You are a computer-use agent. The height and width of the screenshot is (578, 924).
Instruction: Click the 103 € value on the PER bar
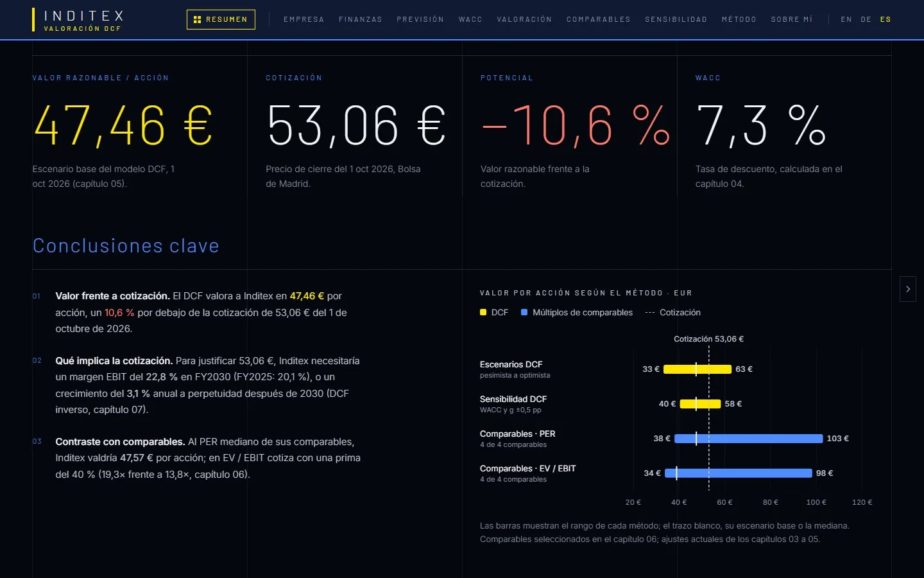pos(838,439)
